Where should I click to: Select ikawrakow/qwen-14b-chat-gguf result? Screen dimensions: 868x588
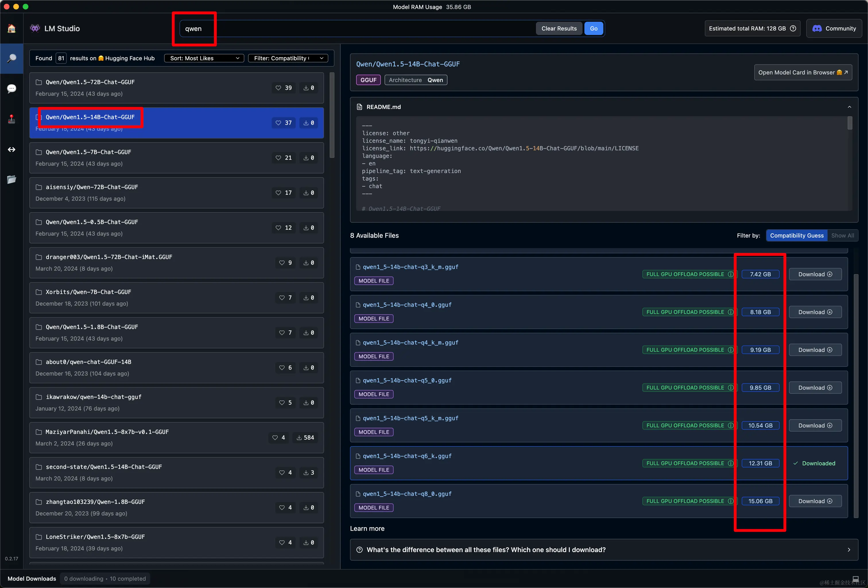pyautogui.click(x=176, y=403)
